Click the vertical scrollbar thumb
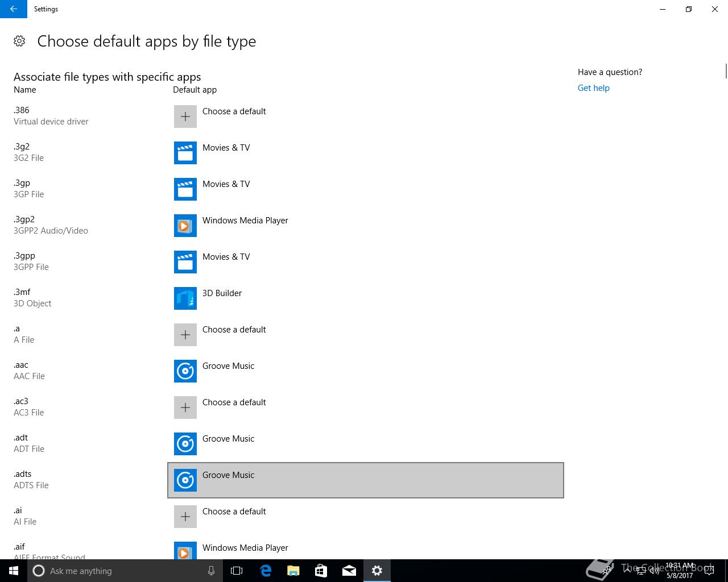Screen dimensions: 728x582 point(726,72)
